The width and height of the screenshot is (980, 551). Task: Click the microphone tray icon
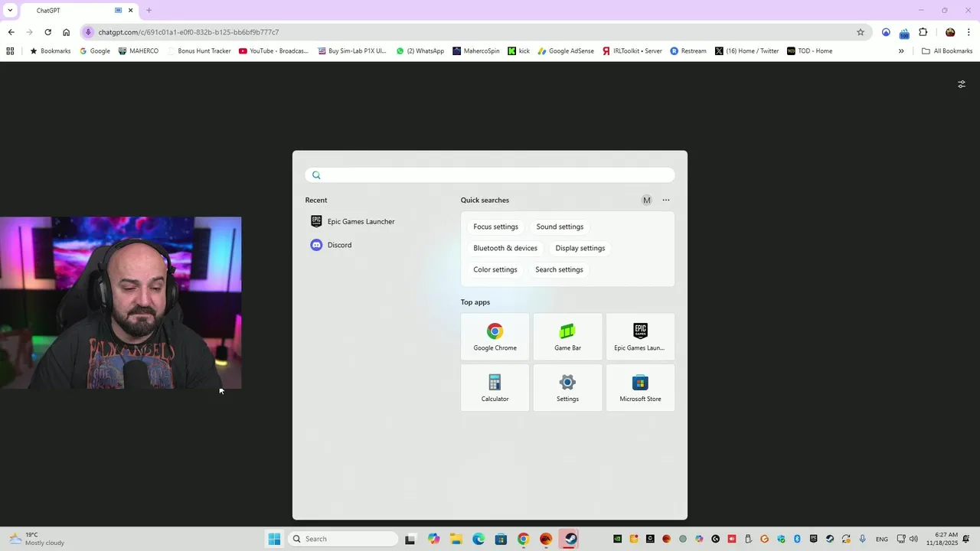pos(863,539)
